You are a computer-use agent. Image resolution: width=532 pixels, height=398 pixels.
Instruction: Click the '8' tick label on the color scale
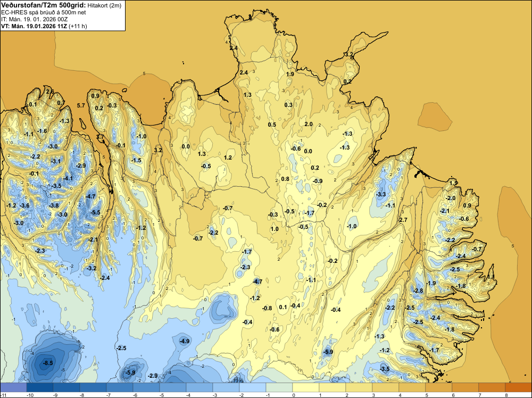pyautogui.click(x=506, y=395)
